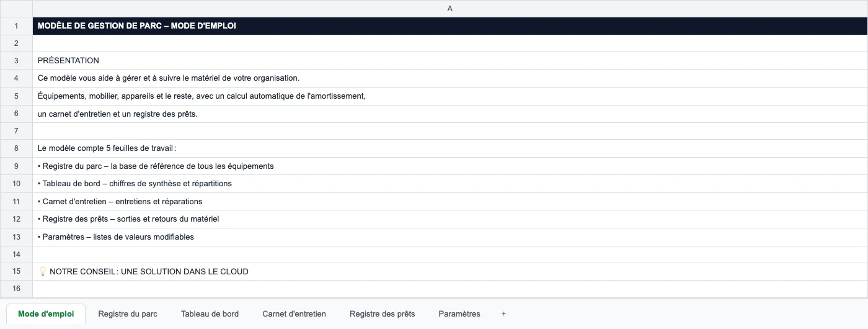Select row 4 header
868x329 pixels.
tap(16, 78)
